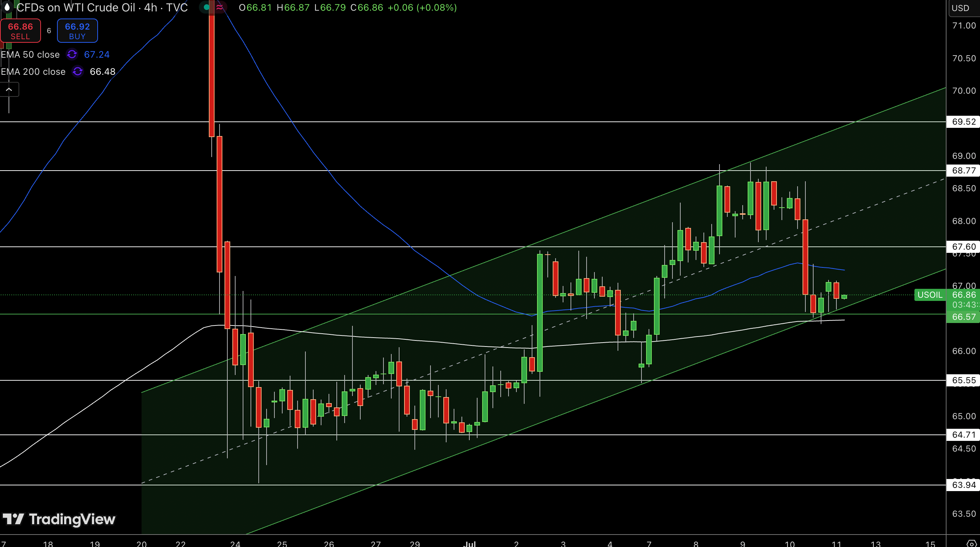Viewport: 980px width, 547px height.
Task: Click the red 66.86 SELL button
Action: pos(21,31)
